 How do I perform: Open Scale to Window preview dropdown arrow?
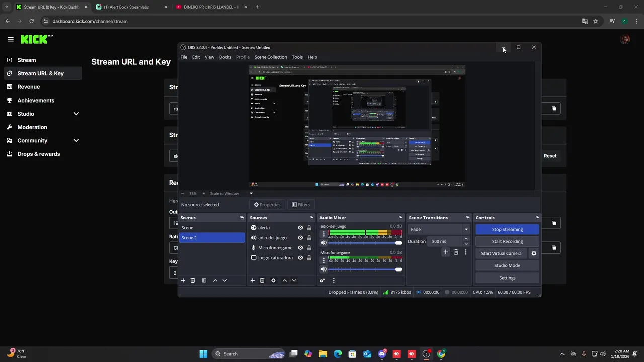251,193
